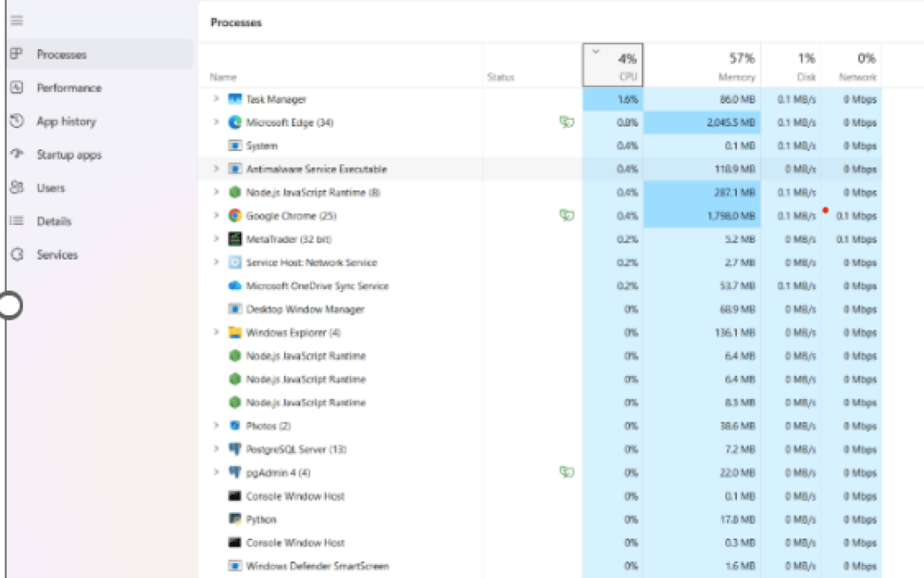924x578 pixels.
Task: Click the Details list icon
Action: pos(16,221)
